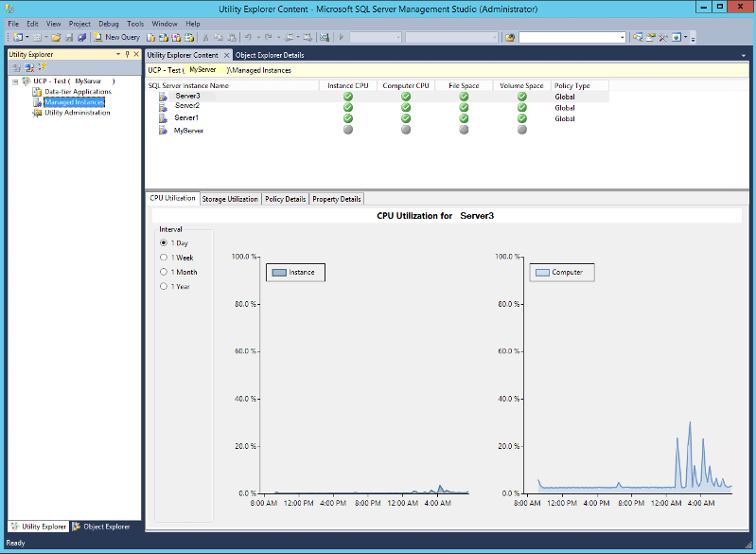Select the Managed Instances tree node
This screenshot has width=756, height=554.
click(x=74, y=102)
